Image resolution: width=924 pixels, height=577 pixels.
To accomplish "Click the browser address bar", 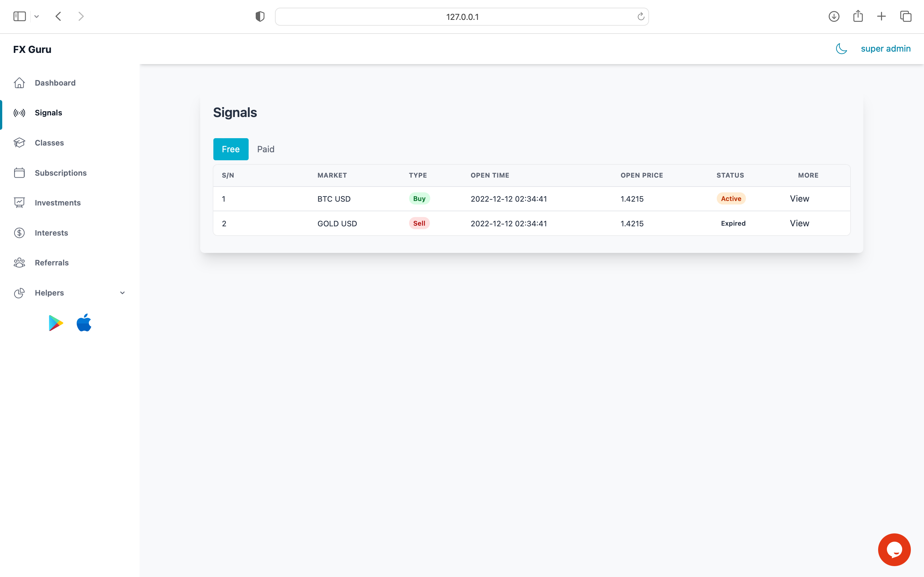I will pyautogui.click(x=462, y=17).
